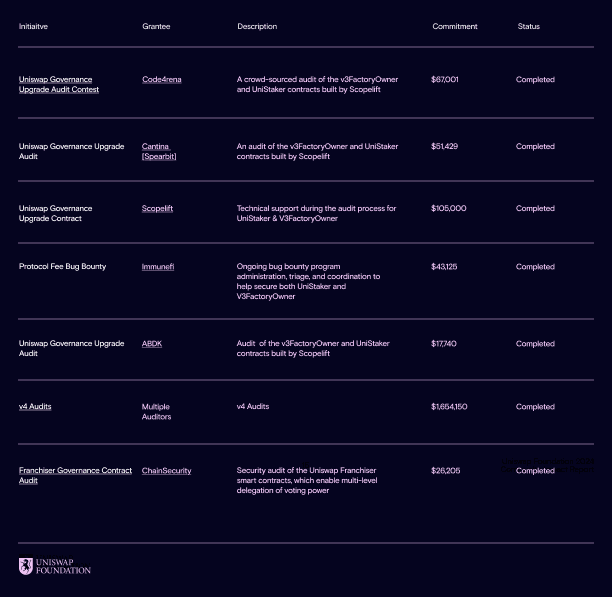Follow the Cantina [Spearbit] grantee link

pos(158,151)
